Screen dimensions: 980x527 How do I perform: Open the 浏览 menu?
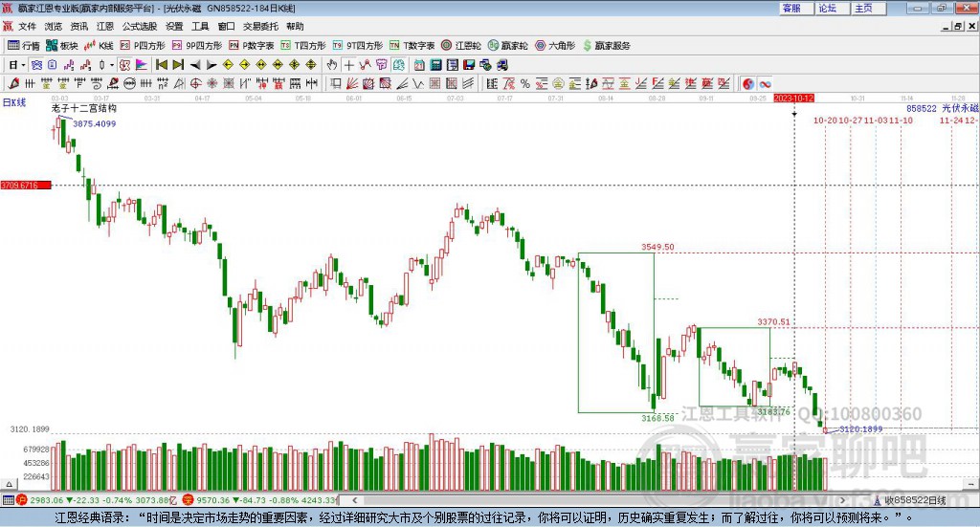click(54, 26)
